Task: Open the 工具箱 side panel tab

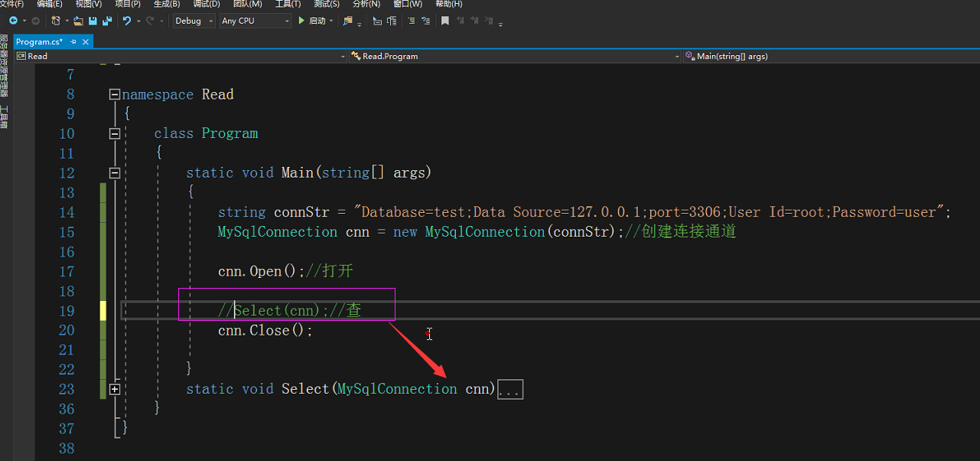Action: pos(4,117)
